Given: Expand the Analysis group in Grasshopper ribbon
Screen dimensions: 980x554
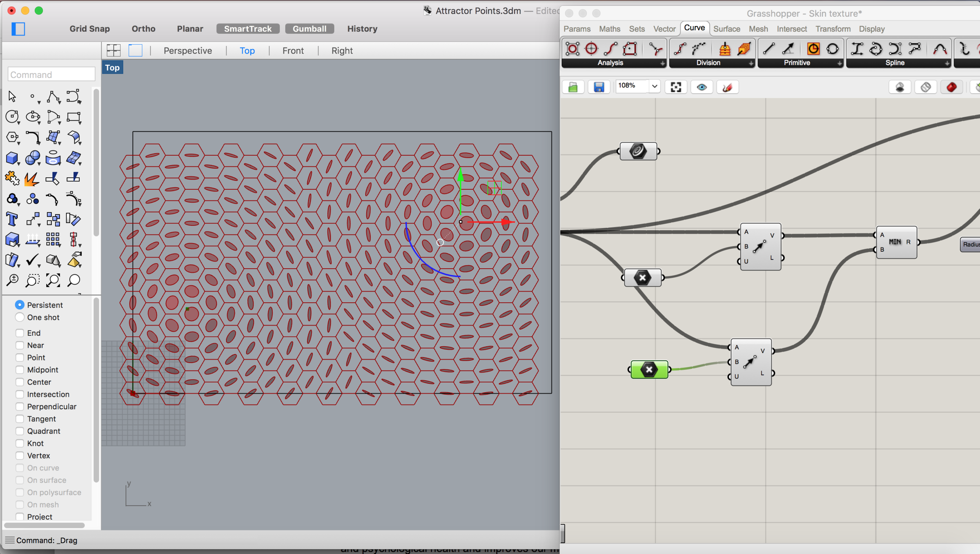Looking at the screenshot, I should pyautogui.click(x=662, y=63).
